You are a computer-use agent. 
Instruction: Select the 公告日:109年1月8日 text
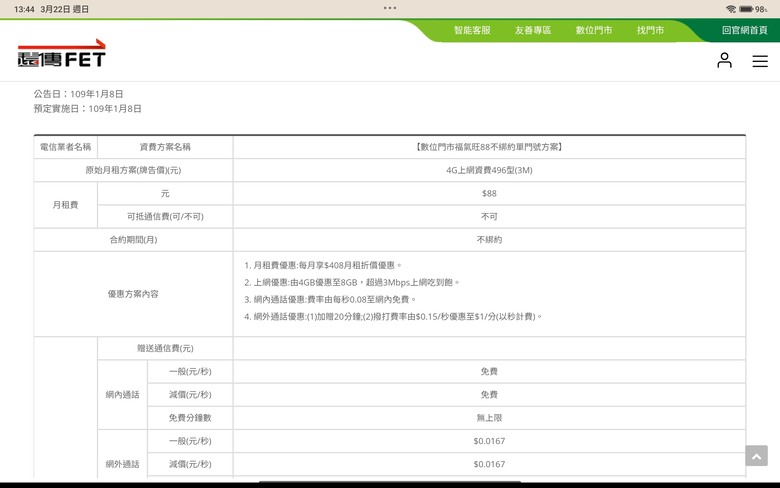point(78,94)
